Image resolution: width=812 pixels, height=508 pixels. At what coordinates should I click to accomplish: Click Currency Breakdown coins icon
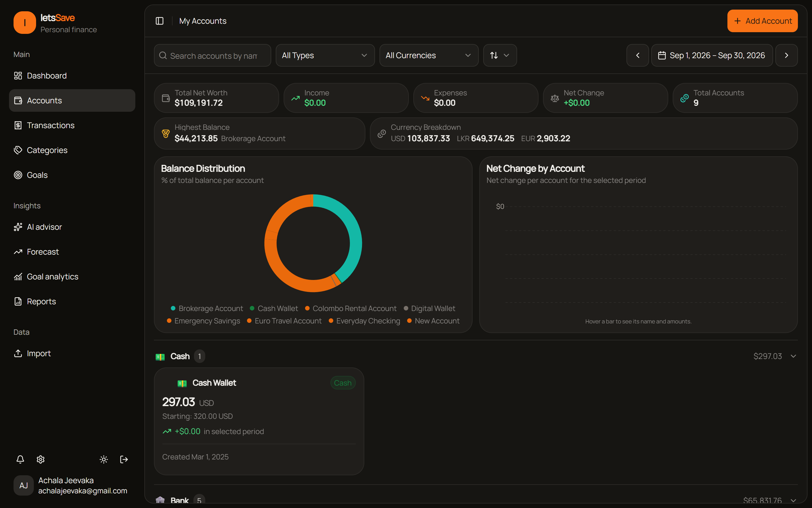tap(382, 134)
